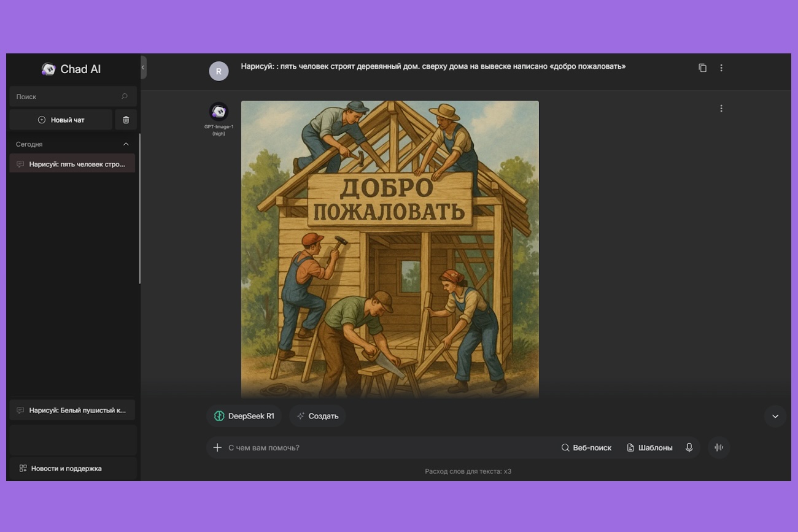Collapse the sidebar with the arrow handle
This screenshot has width=798, height=532.
[x=143, y=67]
